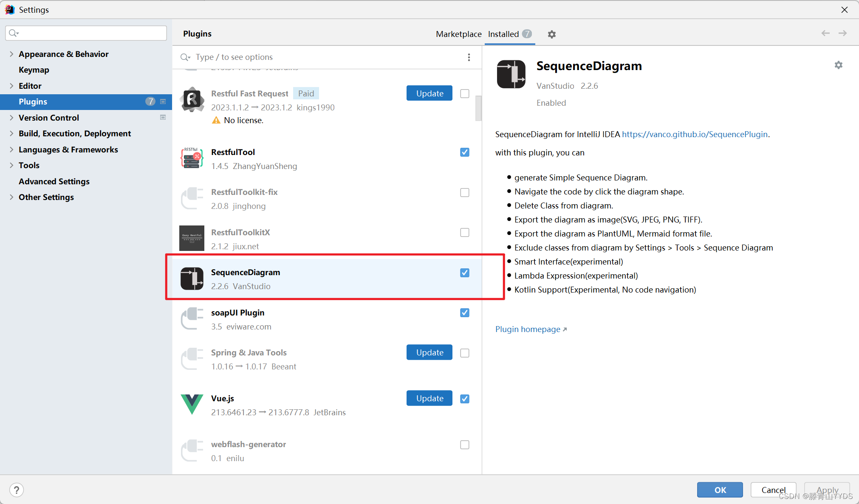The width and height of the screenshot is (859, 504).
Task: Disable the soapUI Plugin checkbox
Action: pyautogui.click(x=464, y=313)
